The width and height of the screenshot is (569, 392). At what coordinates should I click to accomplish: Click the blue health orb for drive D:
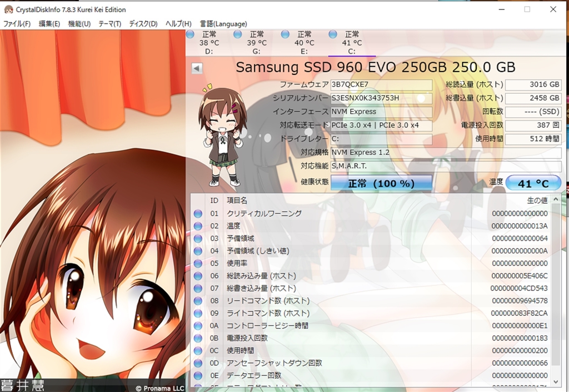[190, 34]
